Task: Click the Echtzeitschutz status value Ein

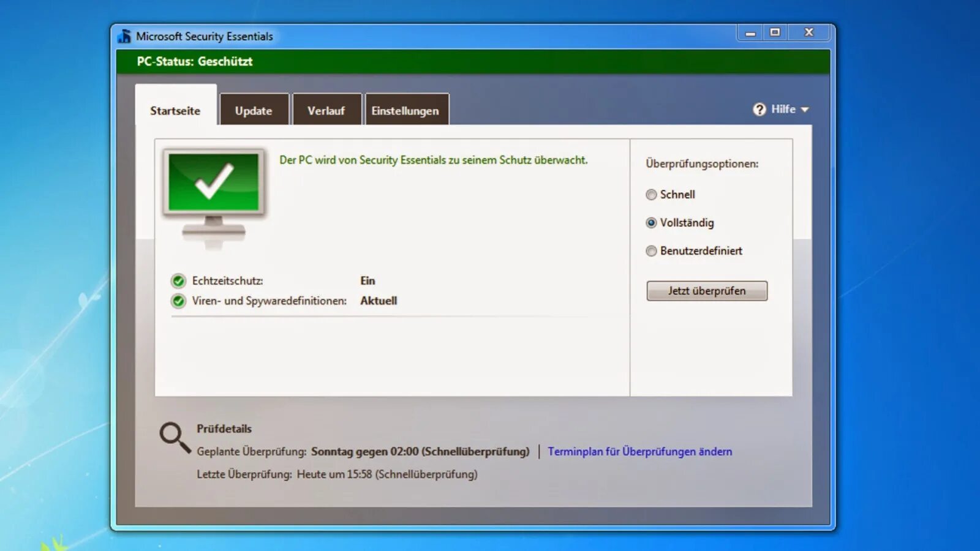Action: [x=367, y=281]
